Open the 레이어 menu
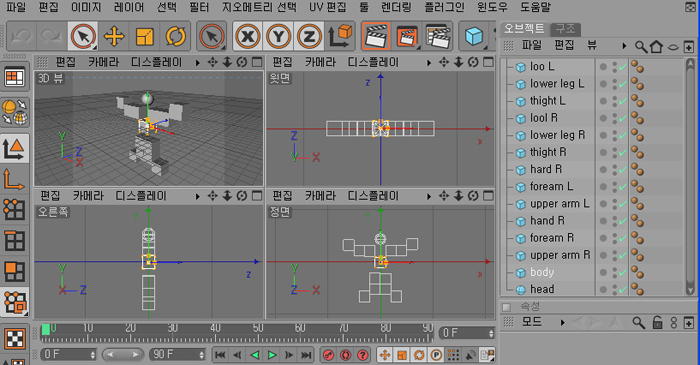Viewport: 700px width, 365px height. (x=129, y=7)
